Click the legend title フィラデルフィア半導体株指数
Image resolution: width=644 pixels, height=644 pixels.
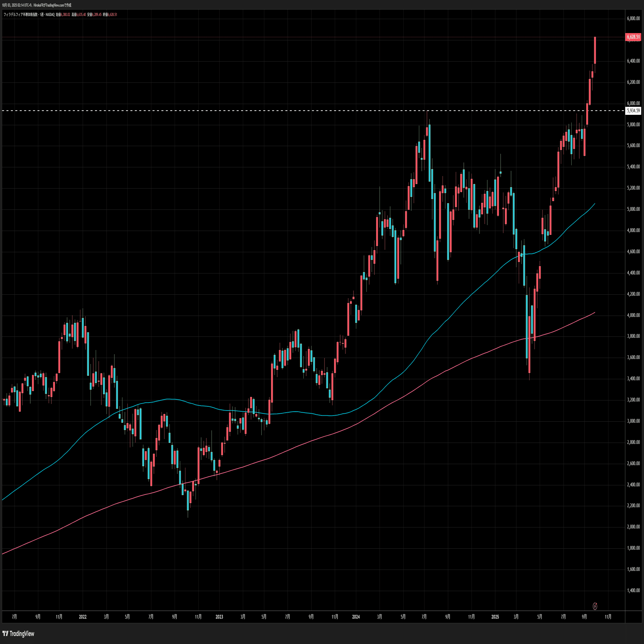click(x=21, y=15)
